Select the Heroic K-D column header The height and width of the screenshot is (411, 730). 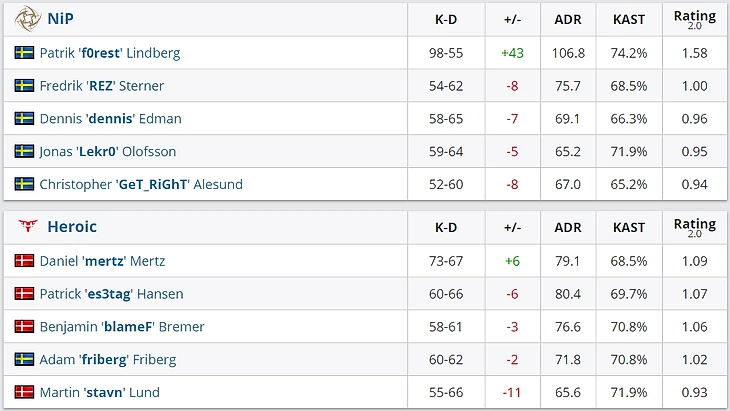[446, 227]
